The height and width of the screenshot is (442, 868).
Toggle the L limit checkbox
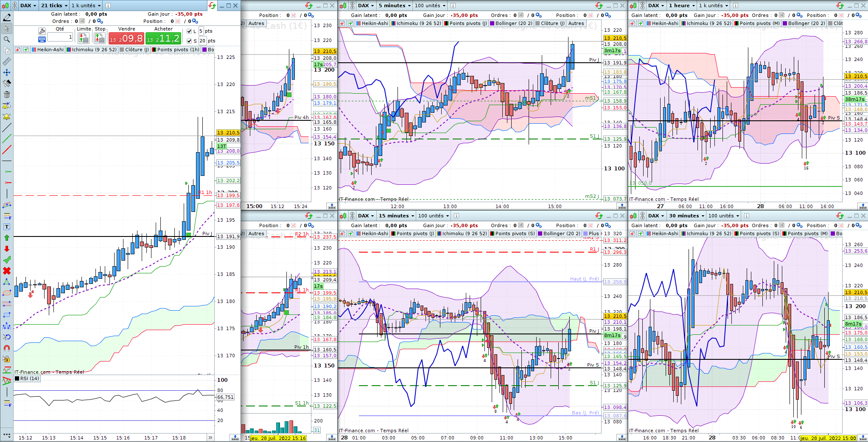189,31
